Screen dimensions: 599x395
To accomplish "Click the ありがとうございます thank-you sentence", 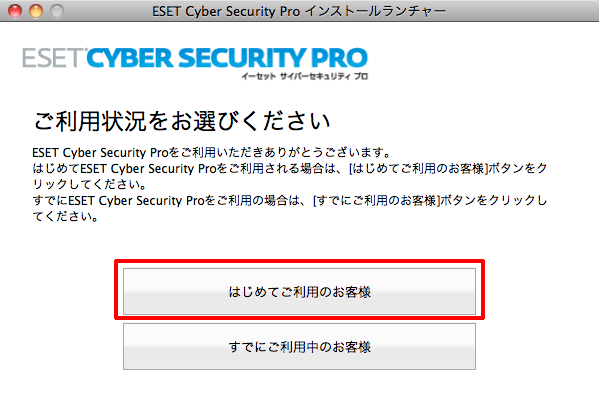I will click(x=212, y=152).
